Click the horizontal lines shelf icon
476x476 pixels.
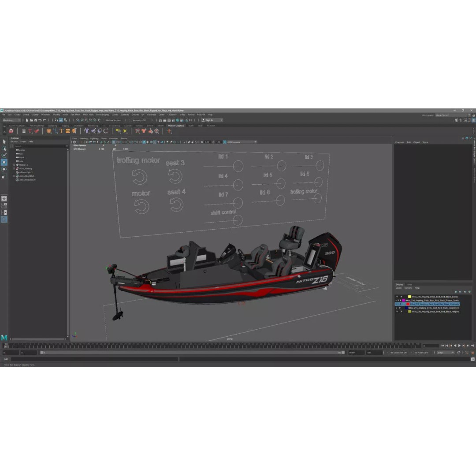click(24, 131)
